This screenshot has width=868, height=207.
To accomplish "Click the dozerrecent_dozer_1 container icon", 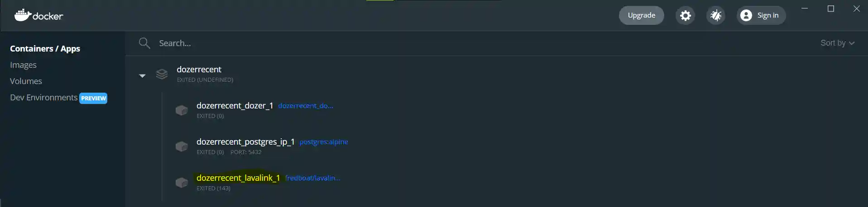I will [x=182, y=110].
